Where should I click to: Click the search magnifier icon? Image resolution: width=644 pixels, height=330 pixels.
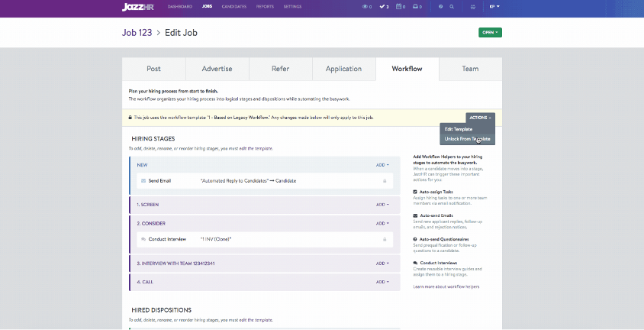point(452,7)
